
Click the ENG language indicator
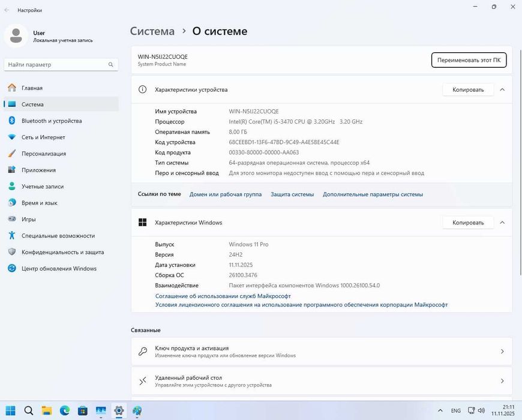click(x=456, y=410)
